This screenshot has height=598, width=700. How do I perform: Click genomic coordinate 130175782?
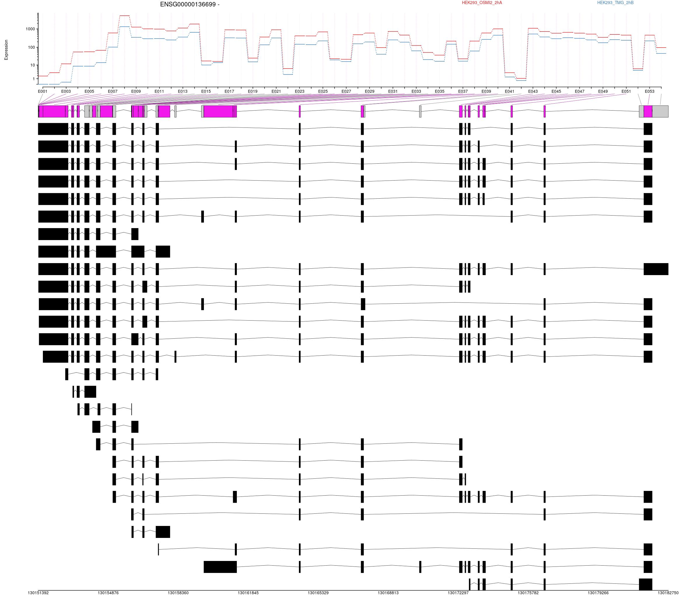click(x=528, y=592)
